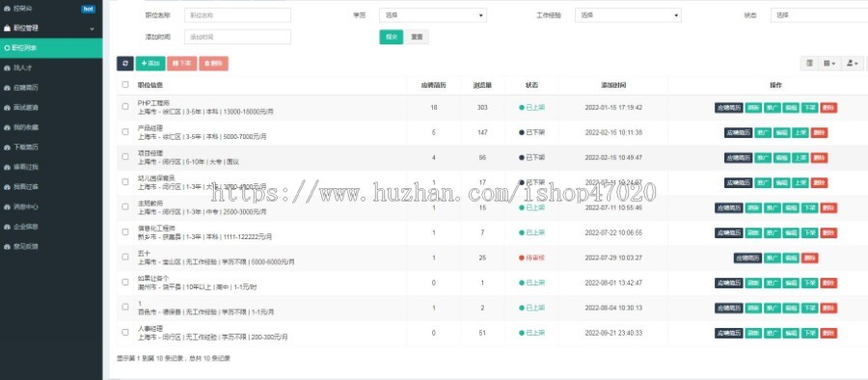
Task: Tick the checkbox for 项目经理 row
Action: [125, 157]
